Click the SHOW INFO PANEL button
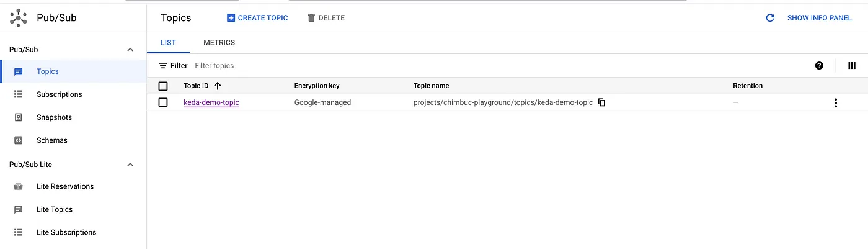868x249 pixels. point(819,18)
